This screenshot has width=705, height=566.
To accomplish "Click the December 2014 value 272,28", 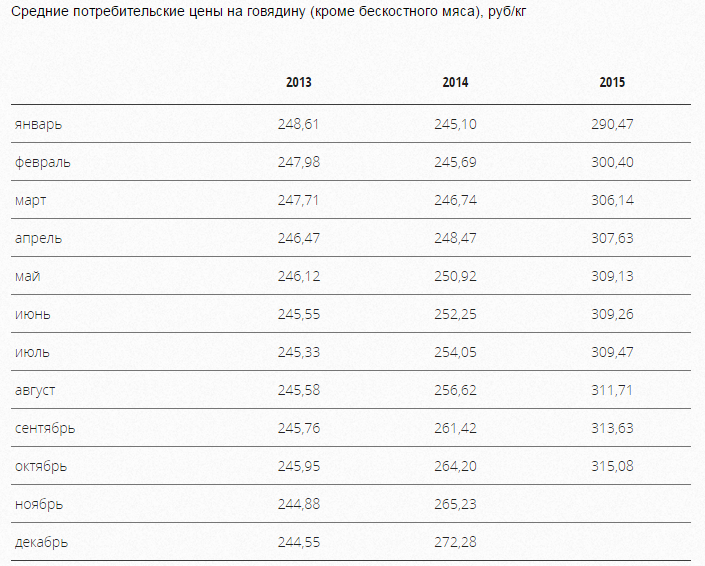I will 455,542.
